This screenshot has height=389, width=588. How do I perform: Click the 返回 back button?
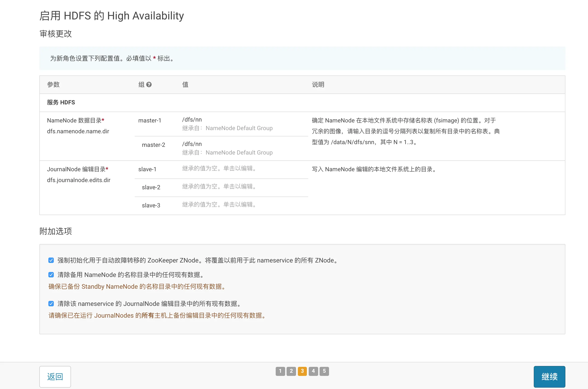55,377
